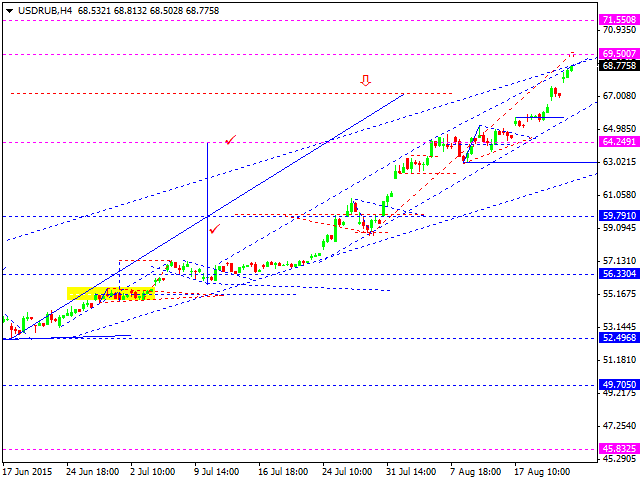Image resolution: width=640 pixels, height=480 pixels.
Task: Click the 45.8325 magenta price label
Action: tap(619, 450)
